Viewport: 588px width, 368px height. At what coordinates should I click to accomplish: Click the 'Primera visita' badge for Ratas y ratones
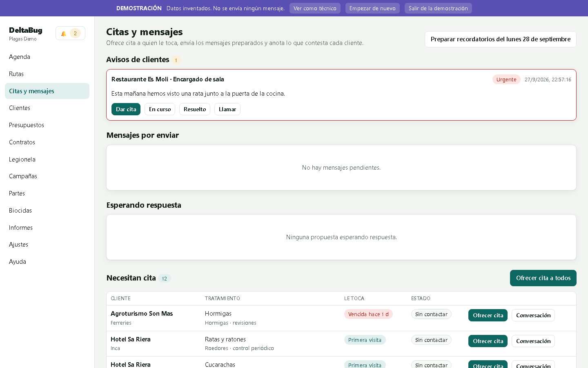(x=365, y=340)
